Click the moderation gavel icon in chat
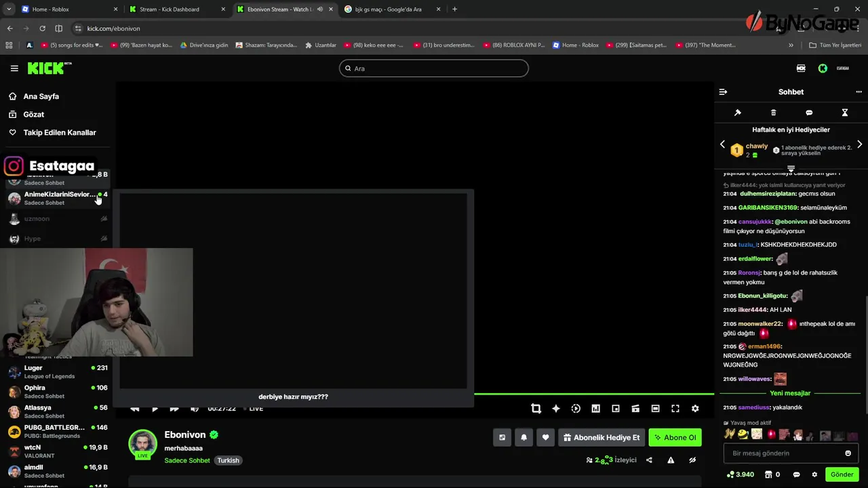This screenshot has width=868, height=488. coord(738,113)
